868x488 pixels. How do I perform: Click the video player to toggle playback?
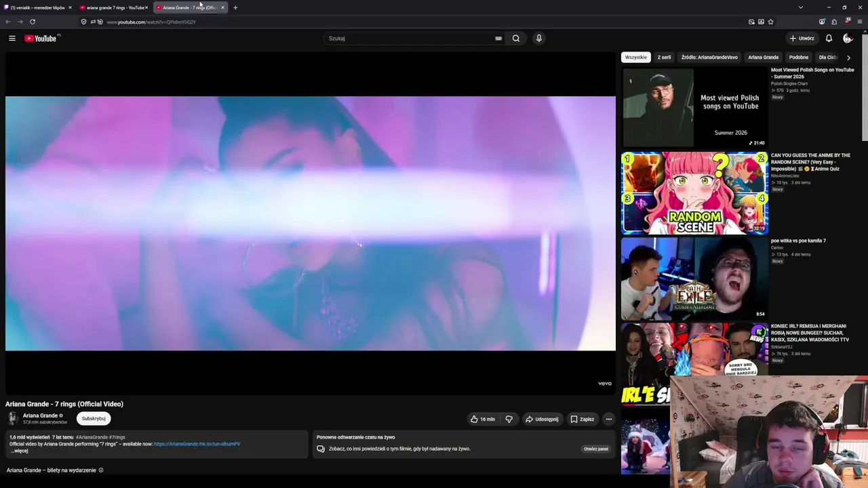click(311, 224)
